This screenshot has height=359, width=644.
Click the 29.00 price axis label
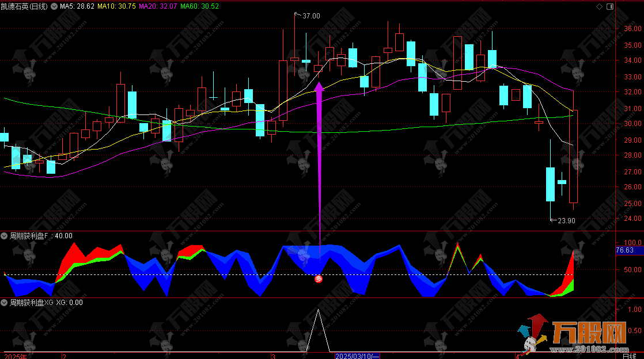pos(632,140)
